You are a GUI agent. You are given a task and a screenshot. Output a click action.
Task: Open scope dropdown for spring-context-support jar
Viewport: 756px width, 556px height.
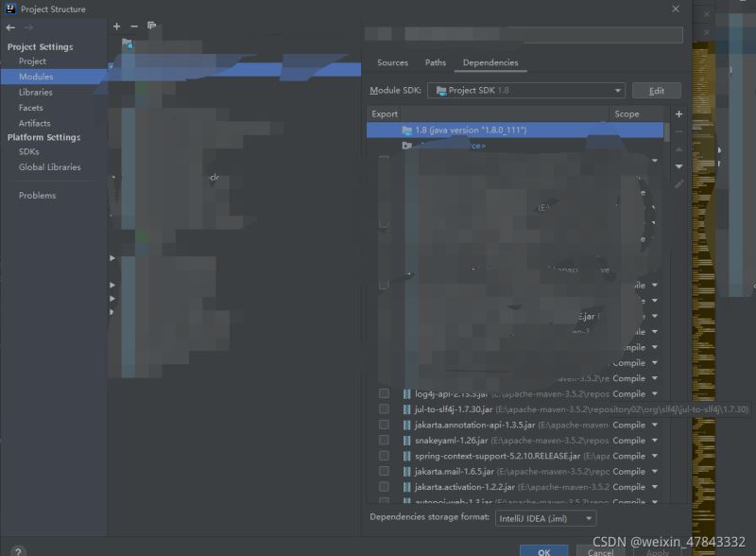point(655,456)
